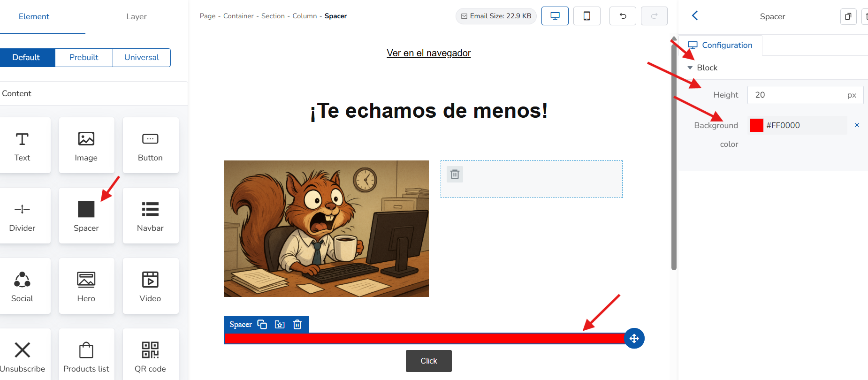Select Container in the breadcrumb
The width and height of the screenshot is (868, 380).
coord(238,16)
